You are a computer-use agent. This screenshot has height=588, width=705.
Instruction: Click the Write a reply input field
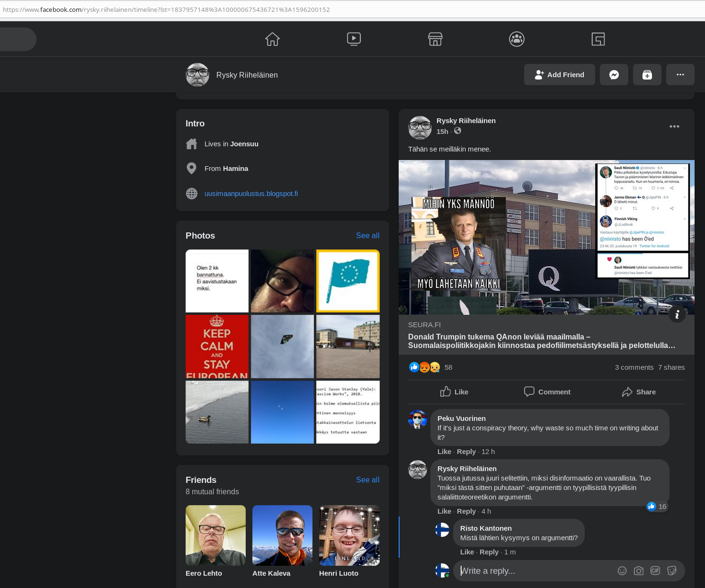click(x=535, y=571)
